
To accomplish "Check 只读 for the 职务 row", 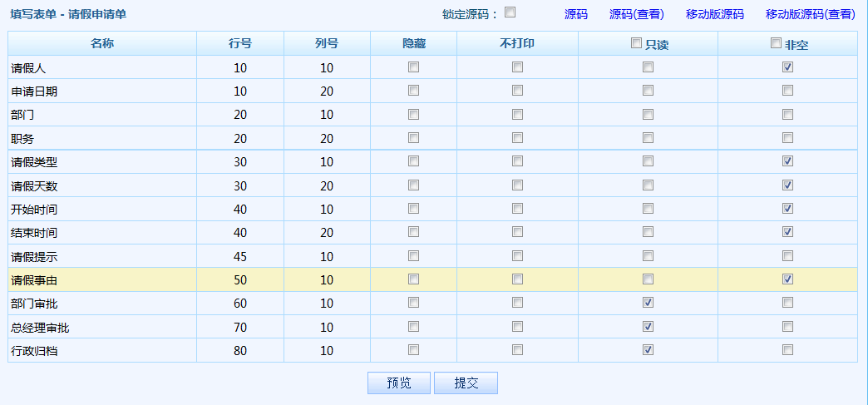I will 648,137.
